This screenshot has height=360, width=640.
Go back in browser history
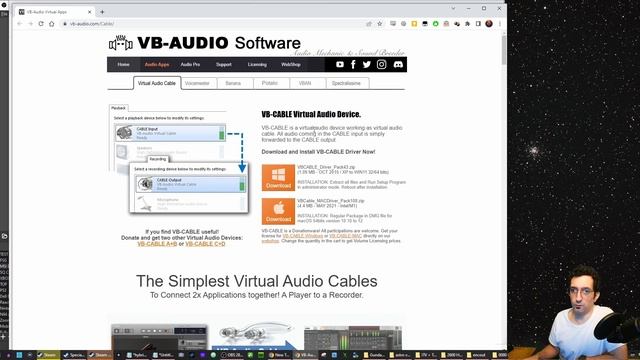[20, 24]
